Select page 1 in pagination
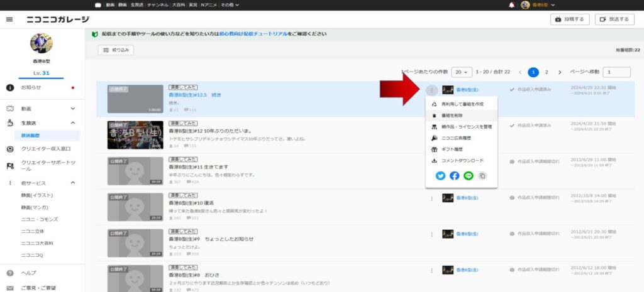 [533, 72]
